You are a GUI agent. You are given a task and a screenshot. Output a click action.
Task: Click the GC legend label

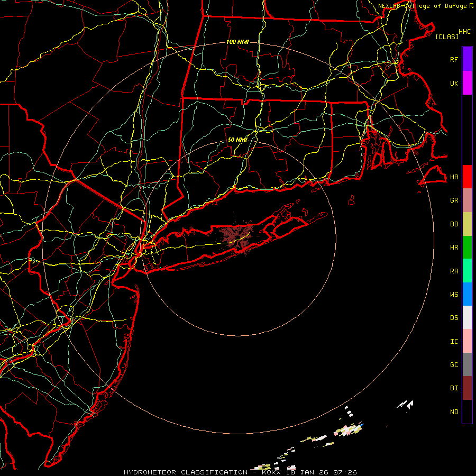[454, 365]
